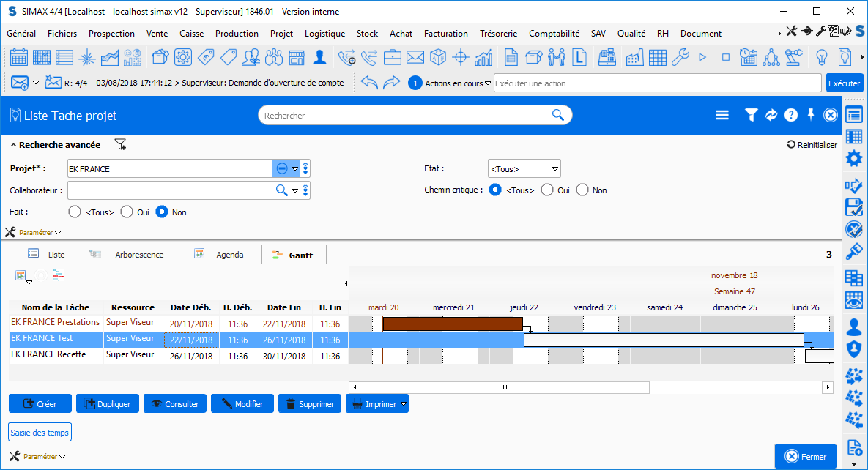Click the undo arrow in action bar
This screenshot has width=868, height=470.
369,83
